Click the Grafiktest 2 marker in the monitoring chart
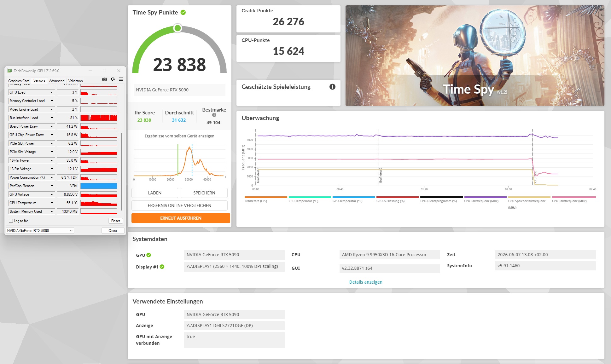 click(x=380, y=175)
